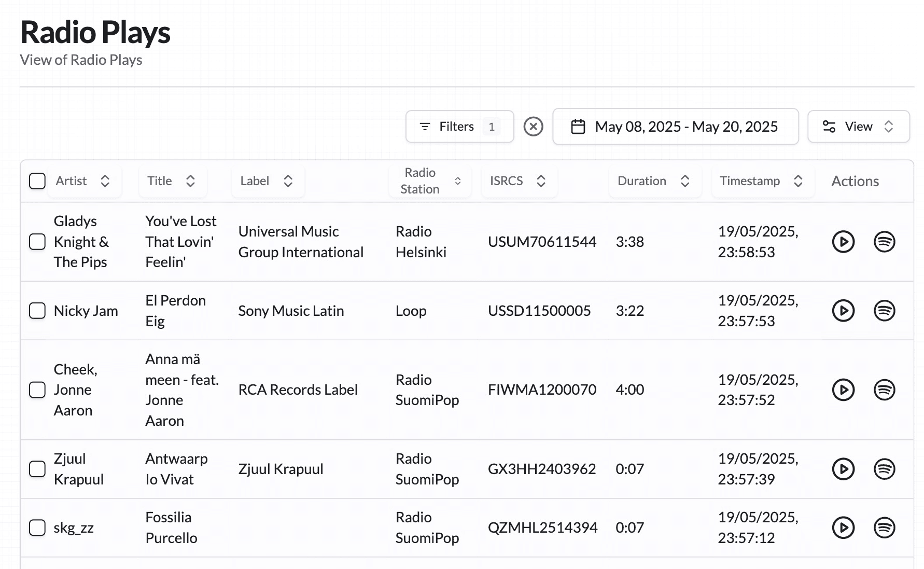This screenshot has width=924, height=569.
Task: Sort by the Duration column header
Action: tap(653, 181)
